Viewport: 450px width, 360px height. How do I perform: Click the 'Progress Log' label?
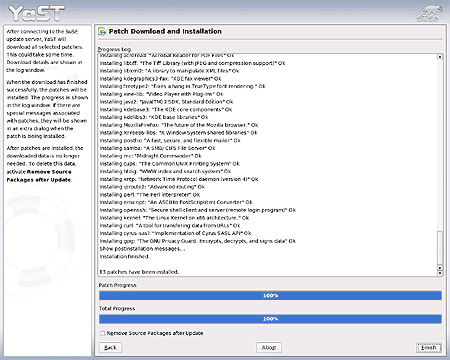(x=114, y=49)
